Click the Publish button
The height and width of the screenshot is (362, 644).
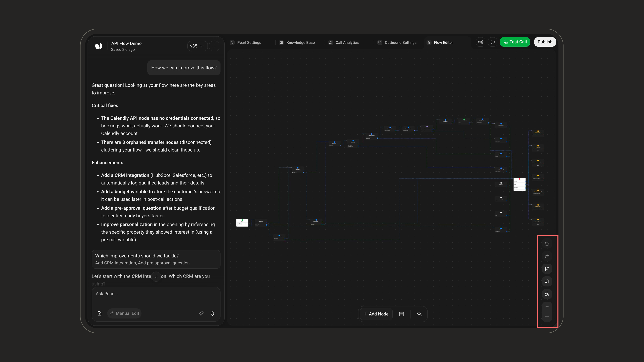pyautogui.click(x=545, y=42)
